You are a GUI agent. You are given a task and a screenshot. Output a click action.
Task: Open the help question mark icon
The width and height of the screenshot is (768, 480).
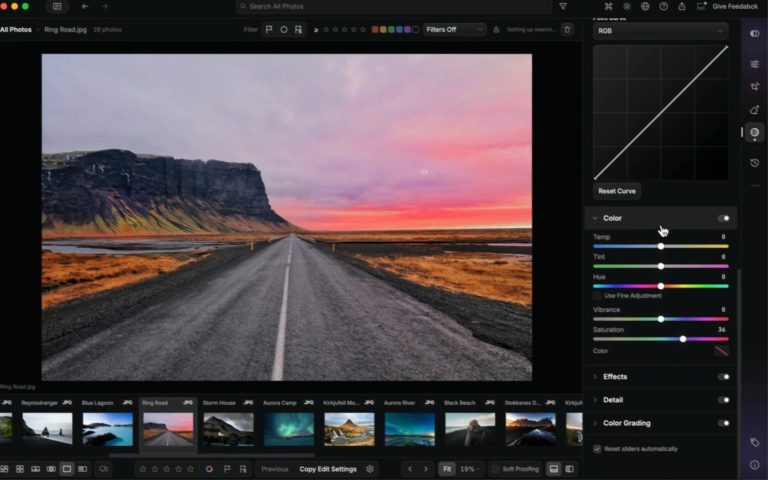(663, 6)
